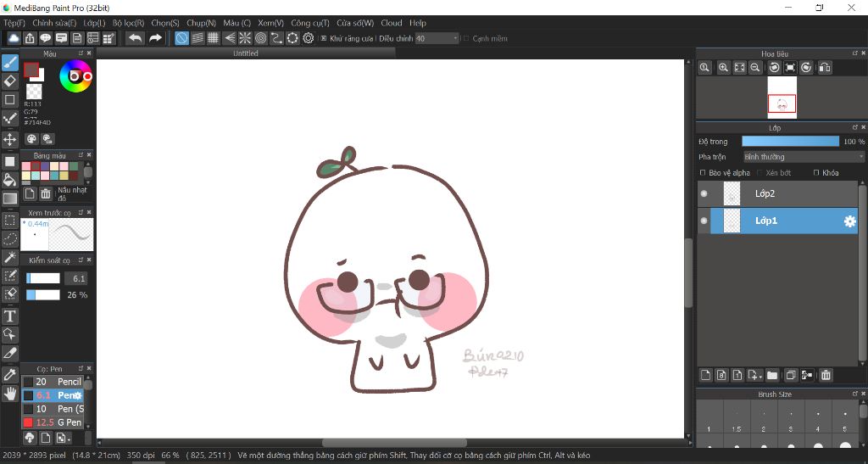Zoom in on the navigator panel
Image resolution: width=868 pixels, height=464 pixels.
(x=723, y=68)
